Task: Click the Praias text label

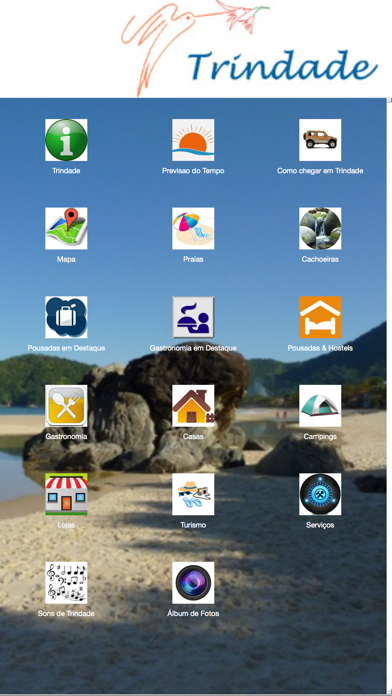Action: pos(193,259)
